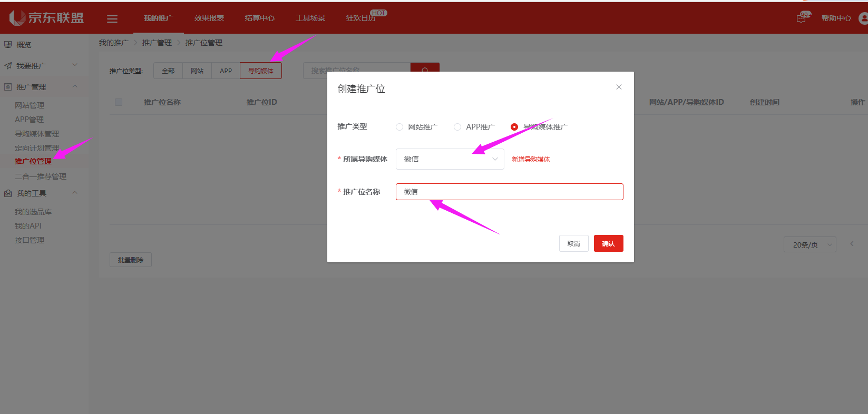Tick the select-all checkbox in table header
The width and height of the screenshot is (868, 414).
click(119, 102)
